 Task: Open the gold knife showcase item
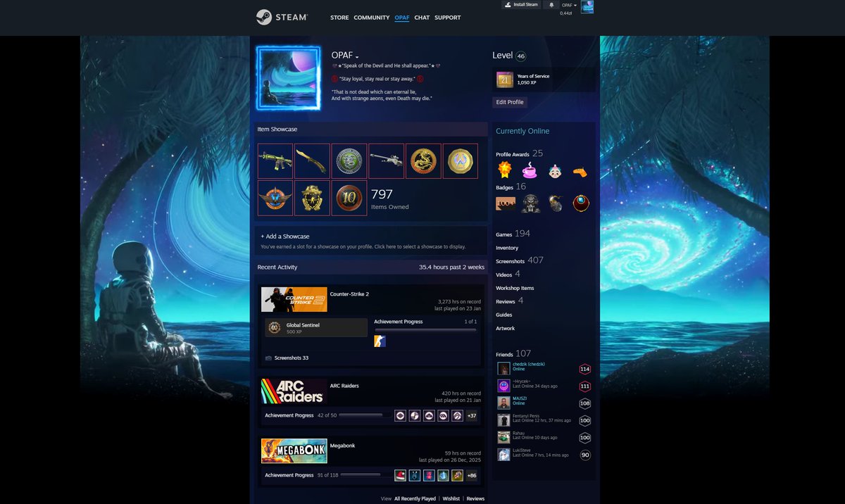coord(312,161)
